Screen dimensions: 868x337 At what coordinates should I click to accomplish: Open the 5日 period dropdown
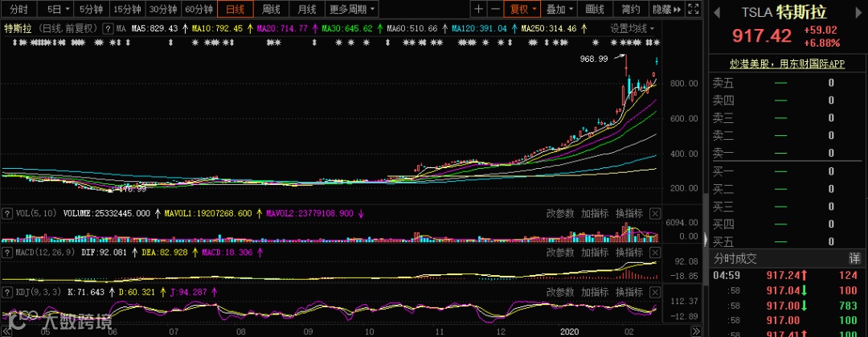tap(56, 9)
